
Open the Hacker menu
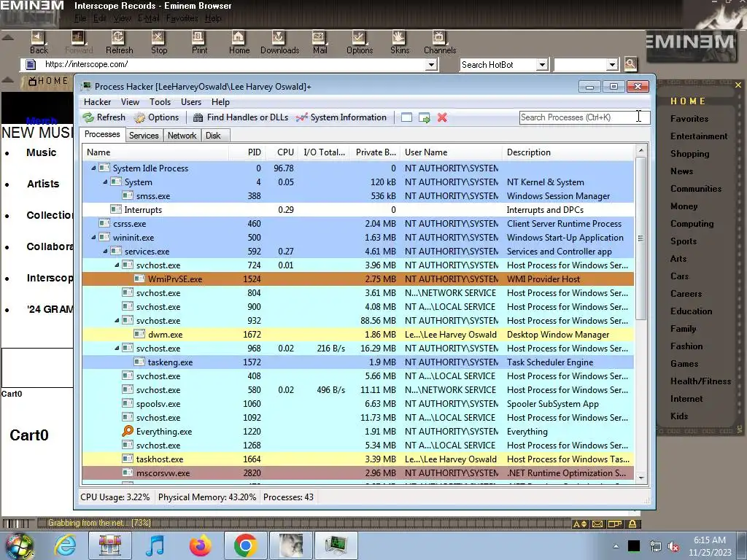click(x=97, y=102)
